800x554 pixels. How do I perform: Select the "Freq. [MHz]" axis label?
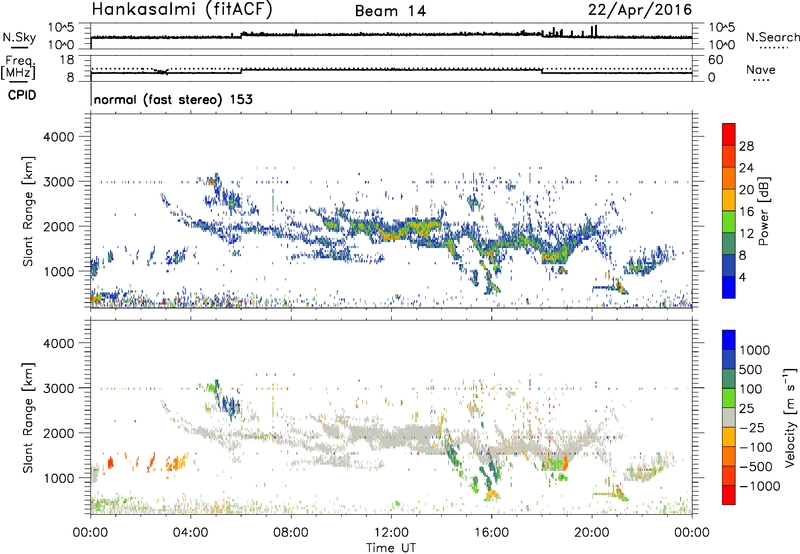[x=19, y=68]
